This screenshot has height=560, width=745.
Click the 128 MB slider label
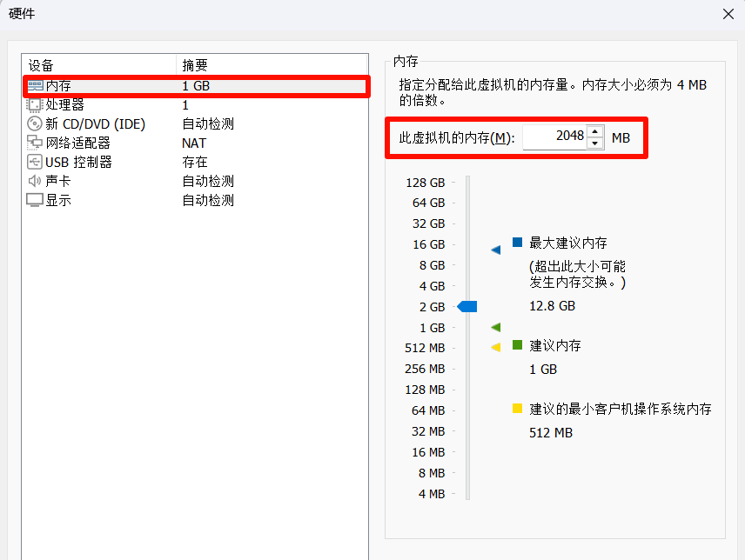coord(425,390)
